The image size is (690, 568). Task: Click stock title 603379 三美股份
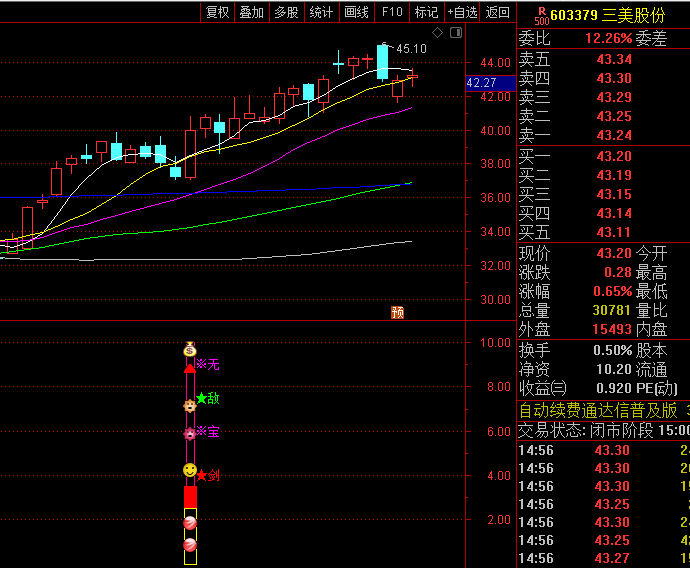tap(608, 16)
